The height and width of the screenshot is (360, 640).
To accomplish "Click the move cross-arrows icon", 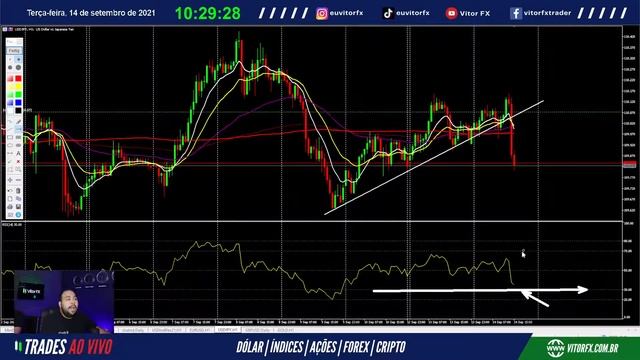I will click(10, 180).
